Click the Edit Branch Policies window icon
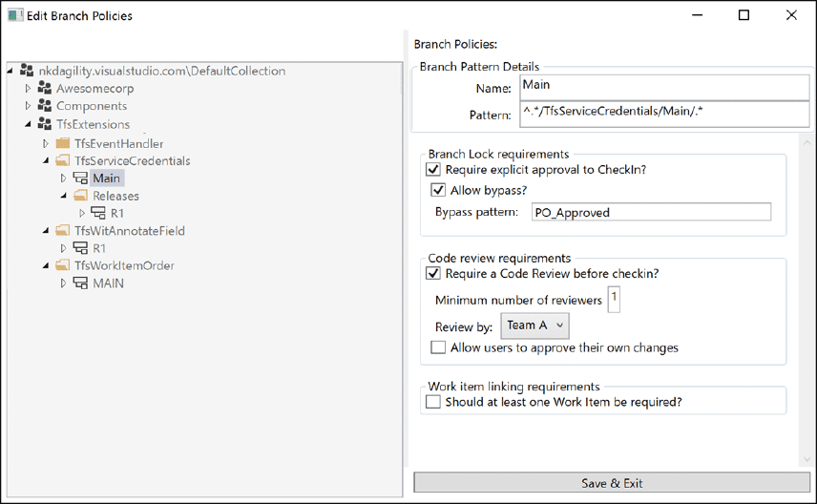817x504 pixels. coord(15,15)
